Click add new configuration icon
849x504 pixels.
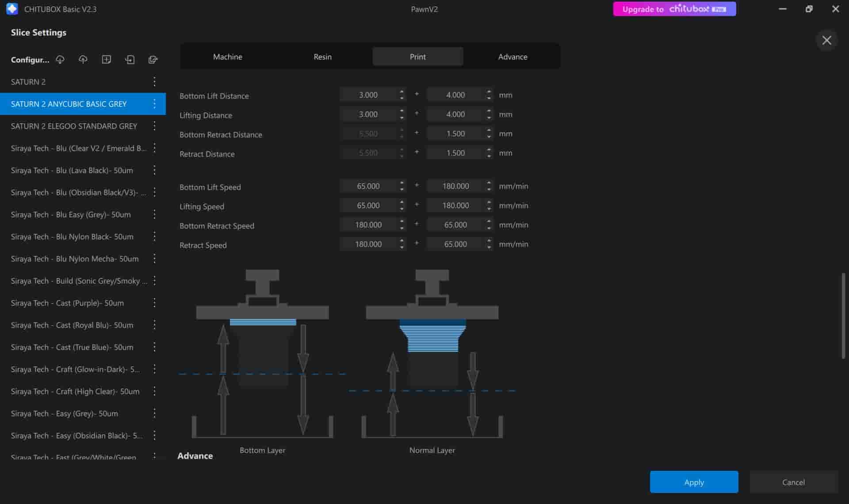[x=106, y=59]
